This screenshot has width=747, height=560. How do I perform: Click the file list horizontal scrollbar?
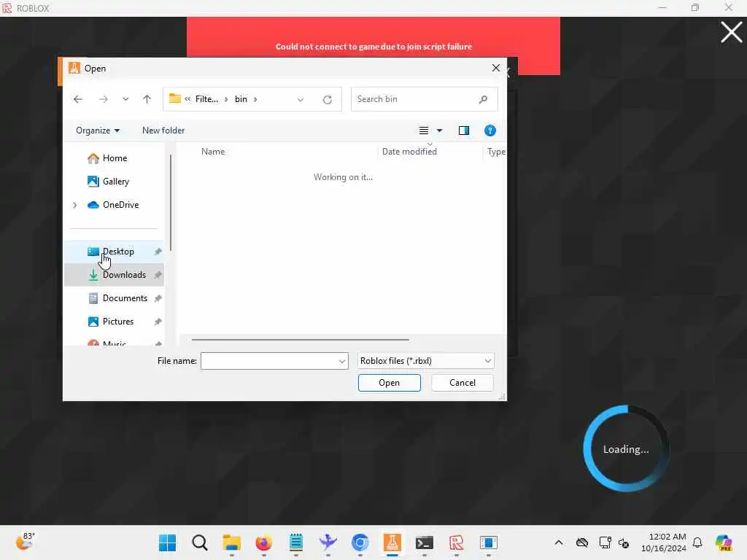300,340
